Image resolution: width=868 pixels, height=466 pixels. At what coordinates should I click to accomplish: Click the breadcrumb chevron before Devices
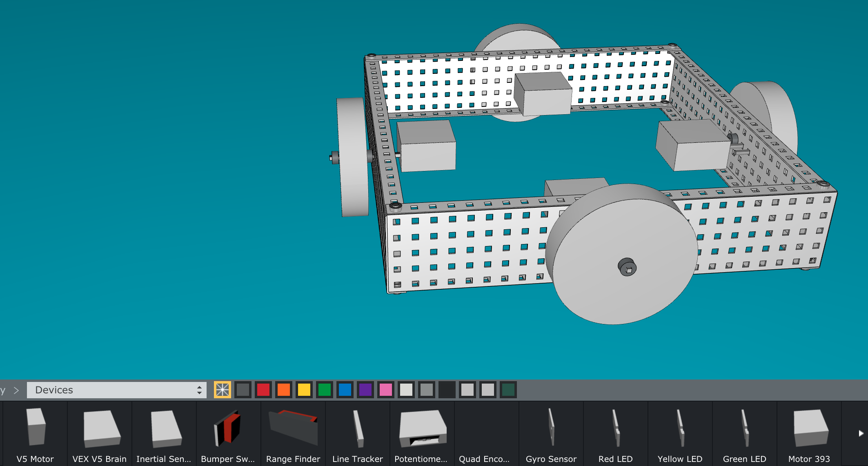point(16,391)
